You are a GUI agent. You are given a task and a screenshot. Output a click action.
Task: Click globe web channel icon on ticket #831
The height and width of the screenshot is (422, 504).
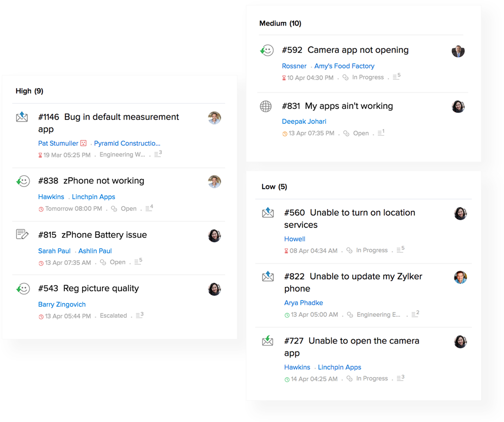(x=266, y=106)
